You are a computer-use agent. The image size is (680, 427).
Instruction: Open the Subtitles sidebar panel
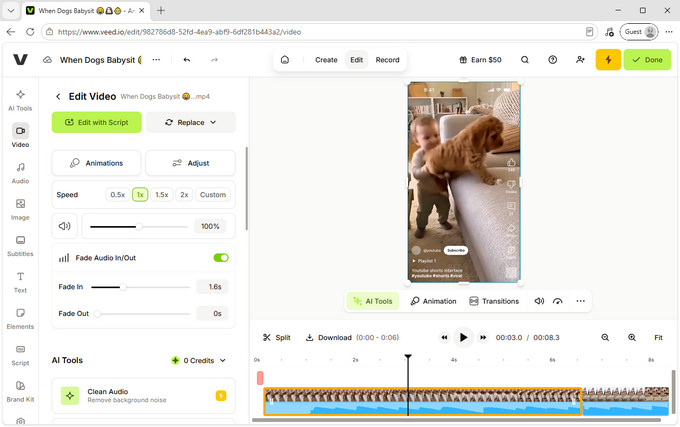coord(20,246)
